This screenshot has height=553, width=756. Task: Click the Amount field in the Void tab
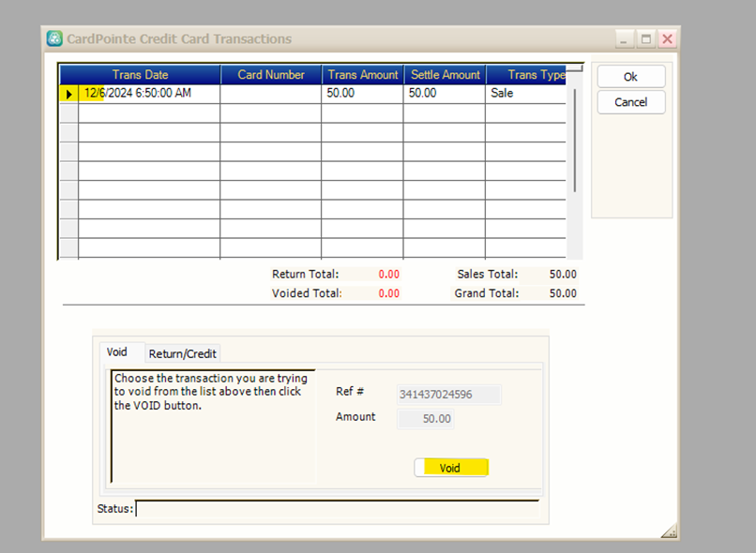coord(425,419)
